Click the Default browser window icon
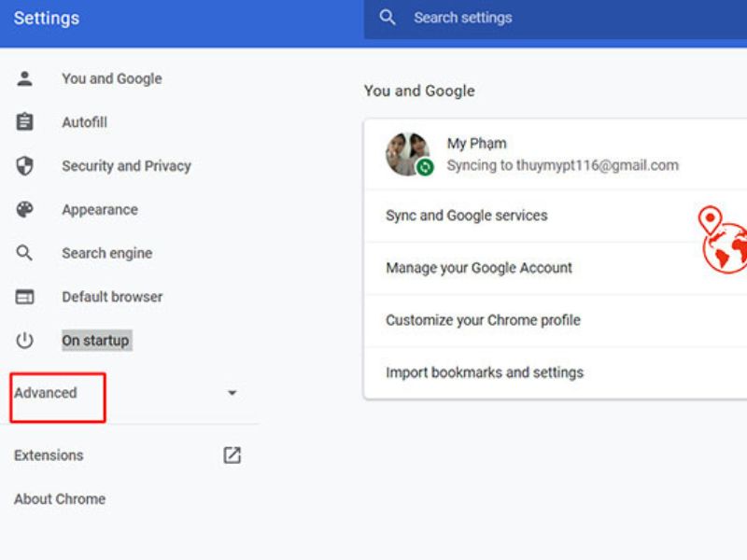747x560 pixels. click(24, 297)
